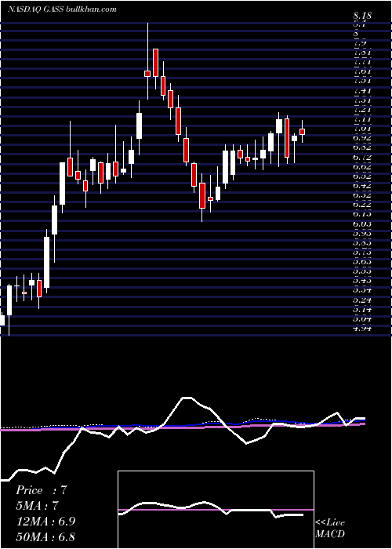
Task: Click the '12MA : 6.9' readout
Action: pyautogui.click(x=45, y=522)
